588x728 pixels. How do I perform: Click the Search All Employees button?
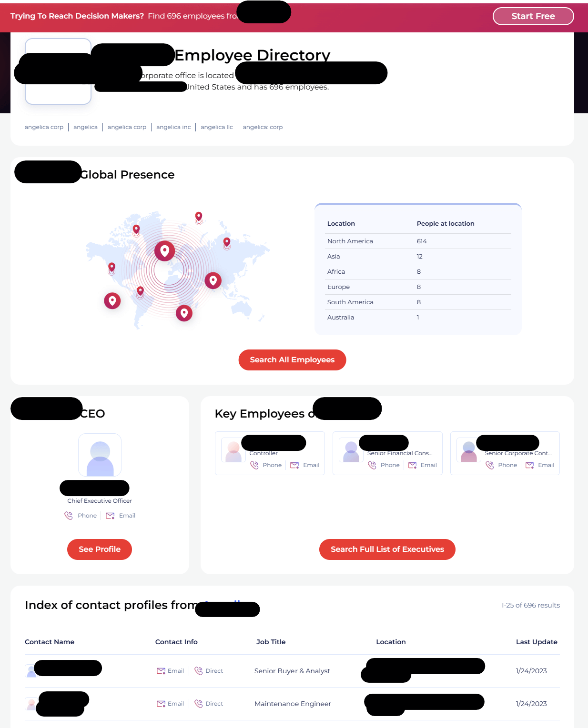point(292,360)
